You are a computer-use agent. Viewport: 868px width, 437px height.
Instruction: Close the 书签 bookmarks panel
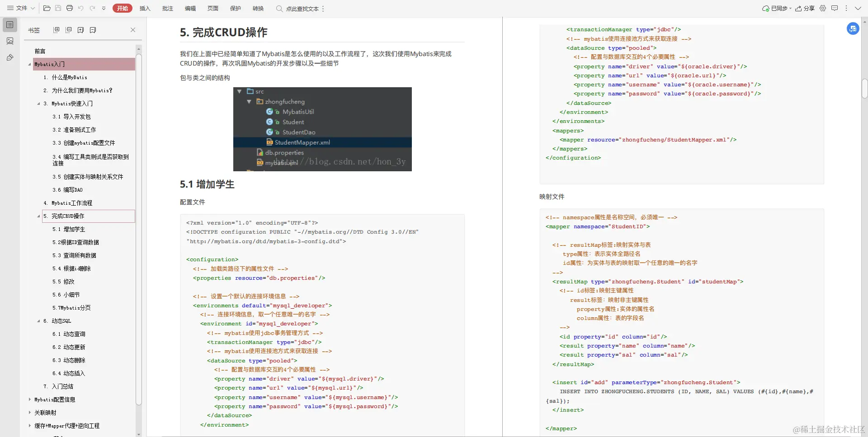pyautogui.click(x=133, y=30)
